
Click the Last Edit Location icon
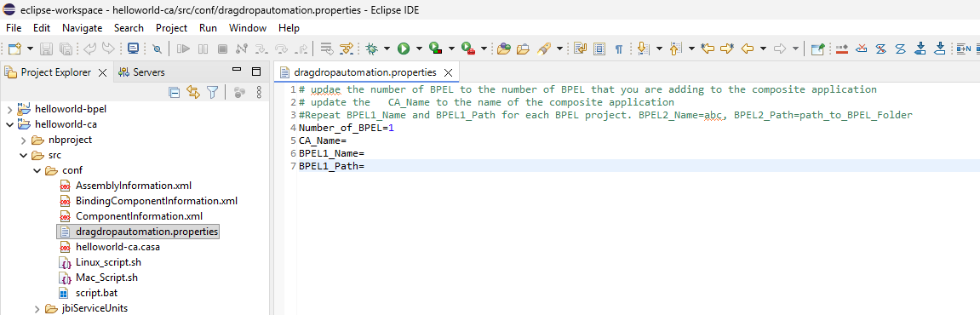[x=708, y=49]
